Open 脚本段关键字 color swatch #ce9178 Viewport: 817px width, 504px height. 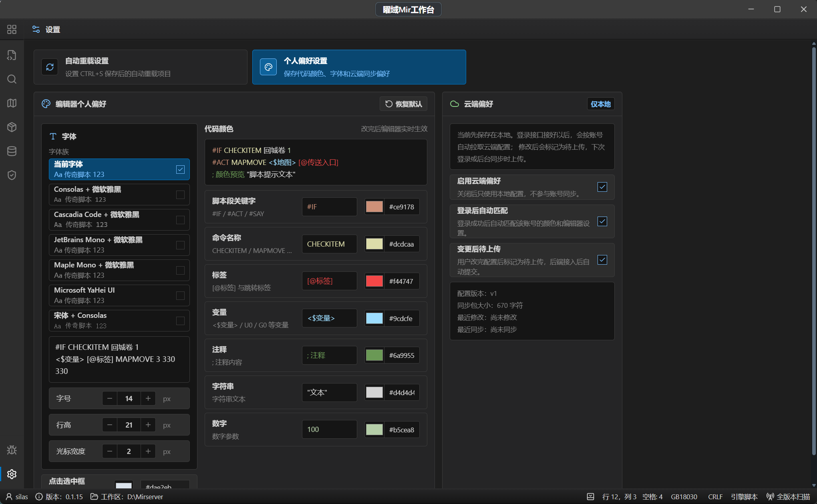pos(374,207)
